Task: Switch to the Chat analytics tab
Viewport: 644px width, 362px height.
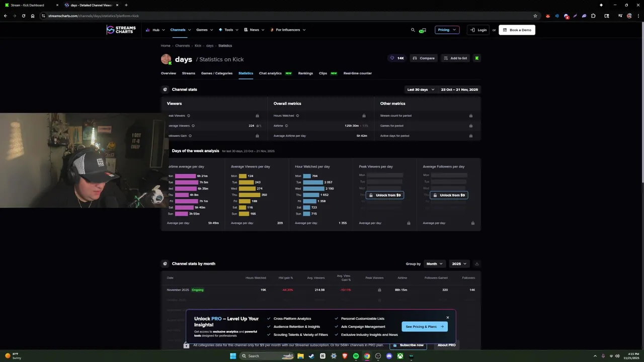Action: [x=270, y=73]
